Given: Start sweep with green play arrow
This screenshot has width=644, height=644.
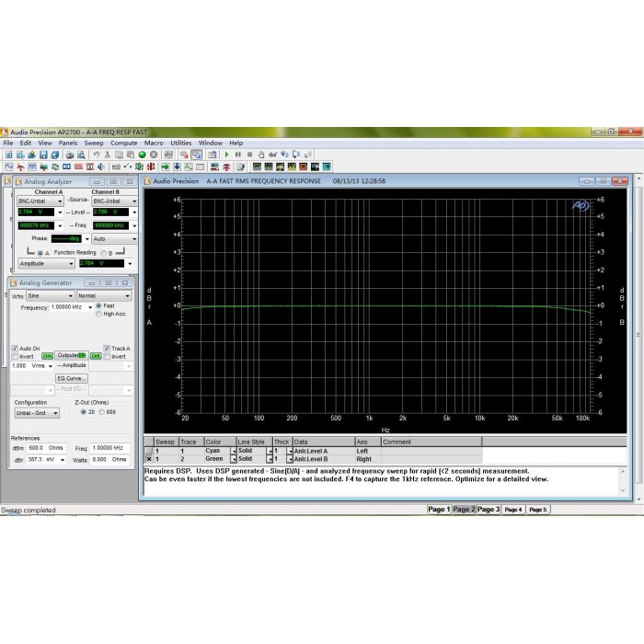Looking at the screenshot, I should point(226,155).
